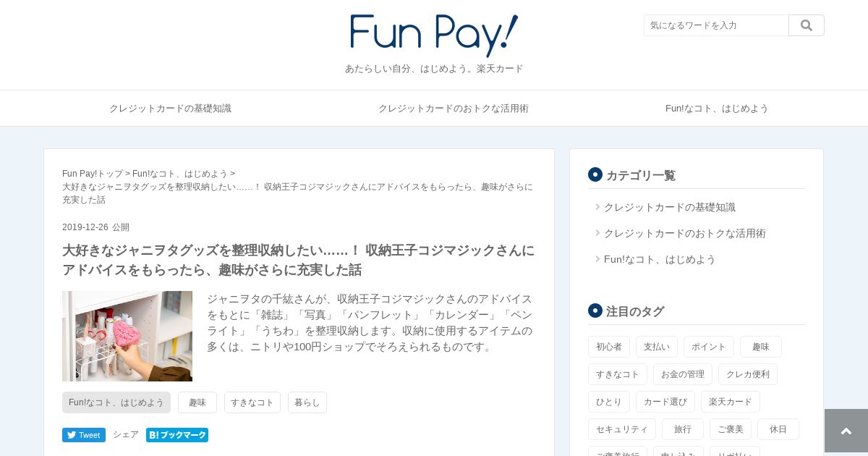Select the 初心者 tag in sidebar
This screenshot has width=868, height=456.
click(x=609, y=347)
